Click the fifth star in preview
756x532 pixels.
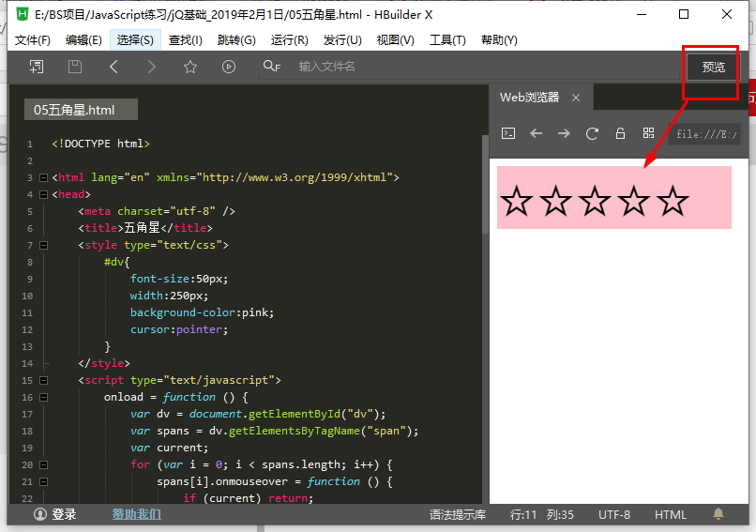(x=673, y=201)
